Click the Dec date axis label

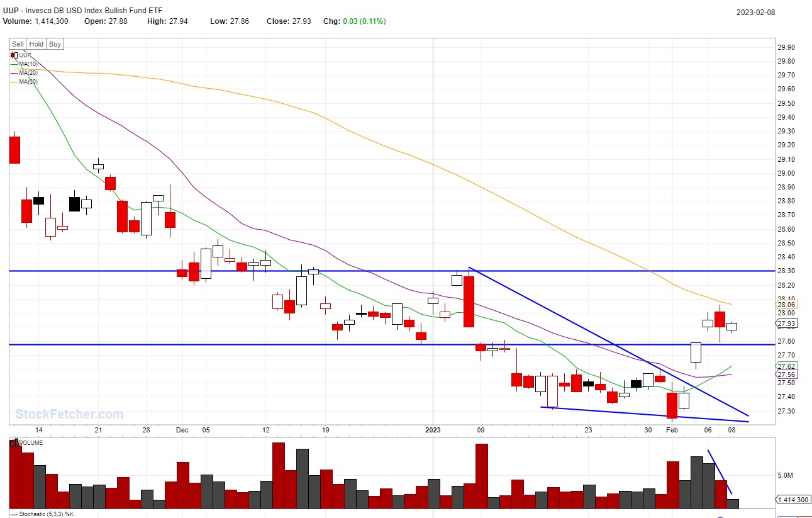182,431
